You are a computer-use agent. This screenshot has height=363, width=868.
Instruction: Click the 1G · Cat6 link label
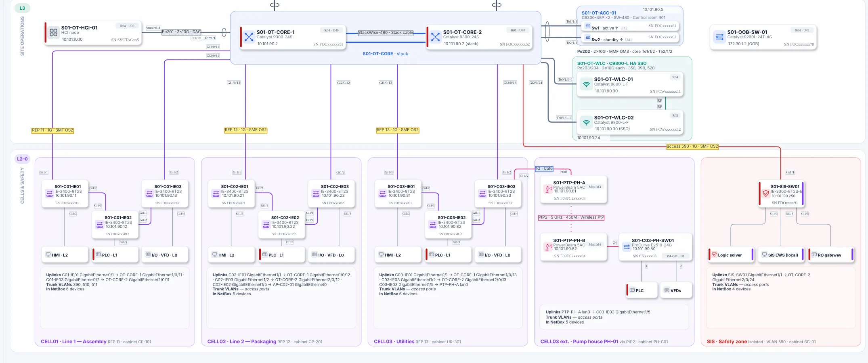click(544, 169)
